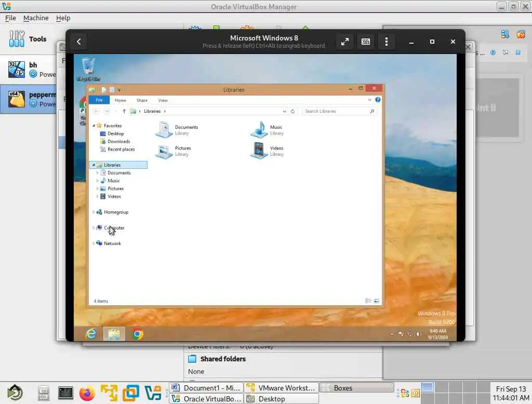The image size is (532, 404).
Task: Select Downloads under Favorites
Action: (118, 141)
